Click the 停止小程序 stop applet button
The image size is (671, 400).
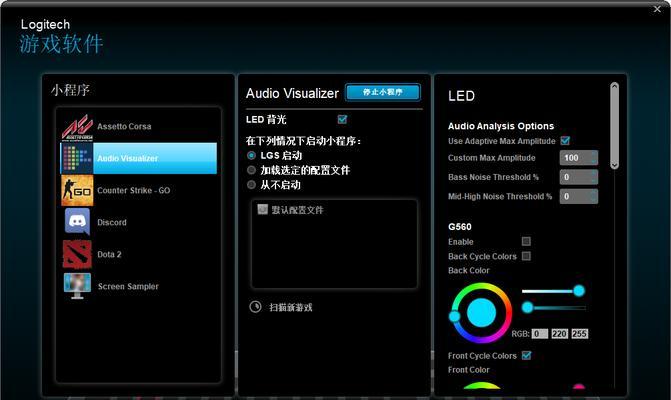click(383, 92)
